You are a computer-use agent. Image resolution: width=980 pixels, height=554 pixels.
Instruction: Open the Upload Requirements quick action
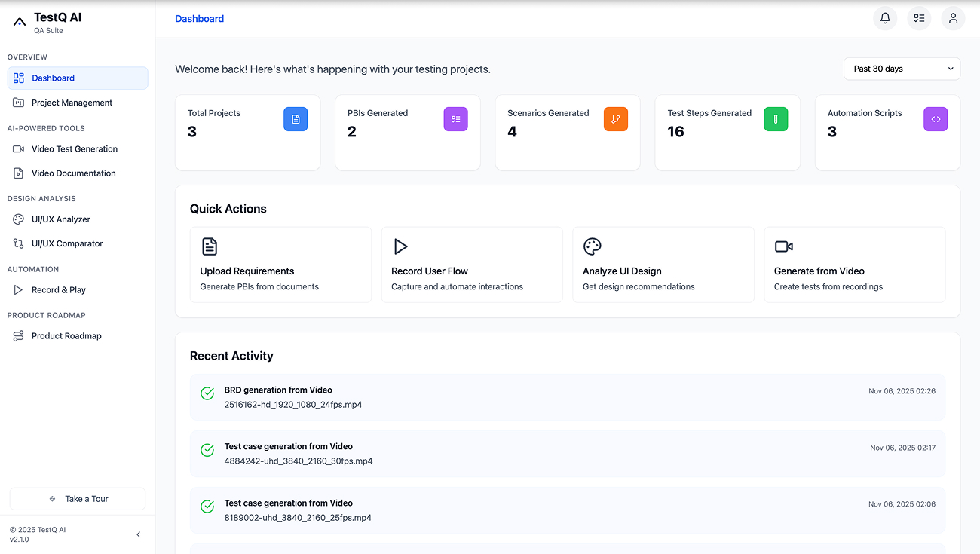pyautogui.click(x=280, y=265)
